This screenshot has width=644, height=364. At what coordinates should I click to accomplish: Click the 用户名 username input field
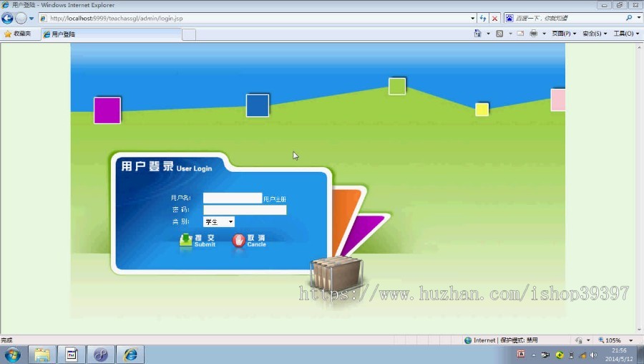[233, 198]
